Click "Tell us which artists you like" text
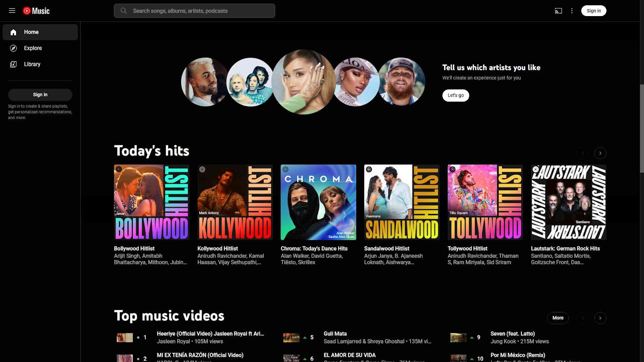 click(x=491, y=68)
